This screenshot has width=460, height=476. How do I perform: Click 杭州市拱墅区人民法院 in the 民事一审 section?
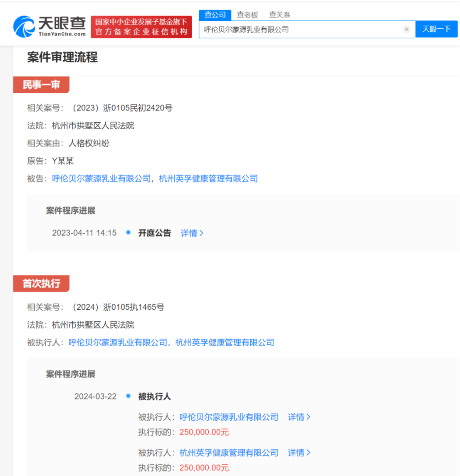click(x=93, y=126)
